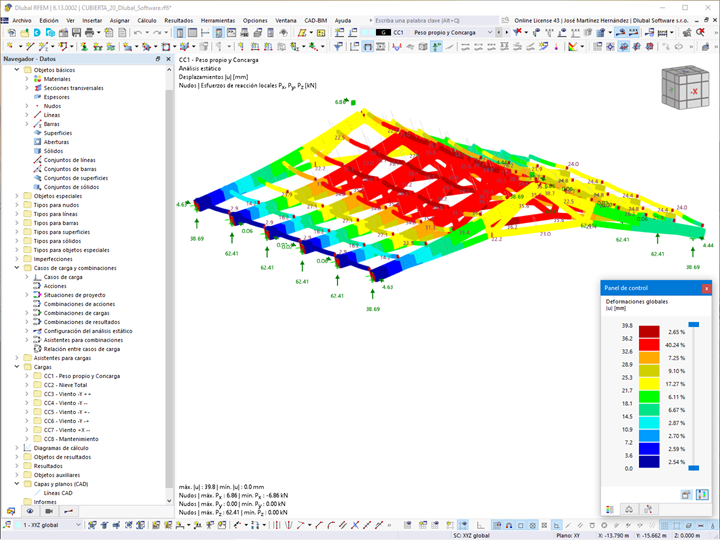The width and height of the screenshot is (720, 540).
Task: Click the view cube -X face
Action: (x=694, y=91)
